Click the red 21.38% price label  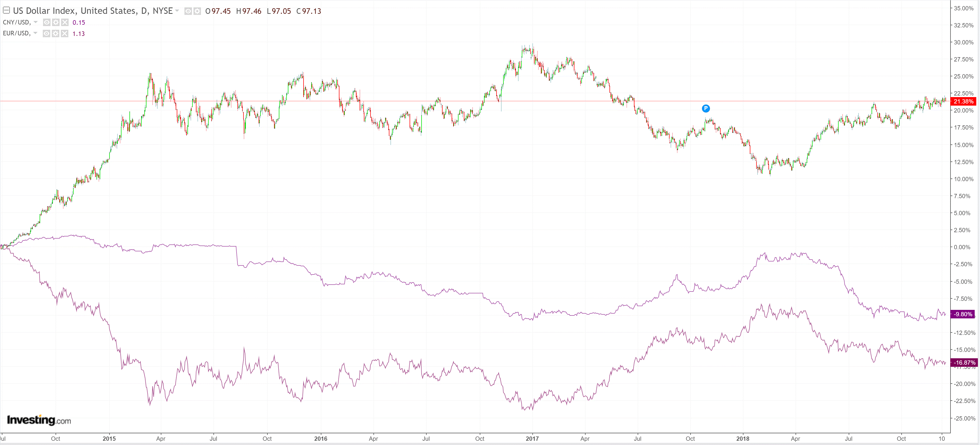(963, 101)
